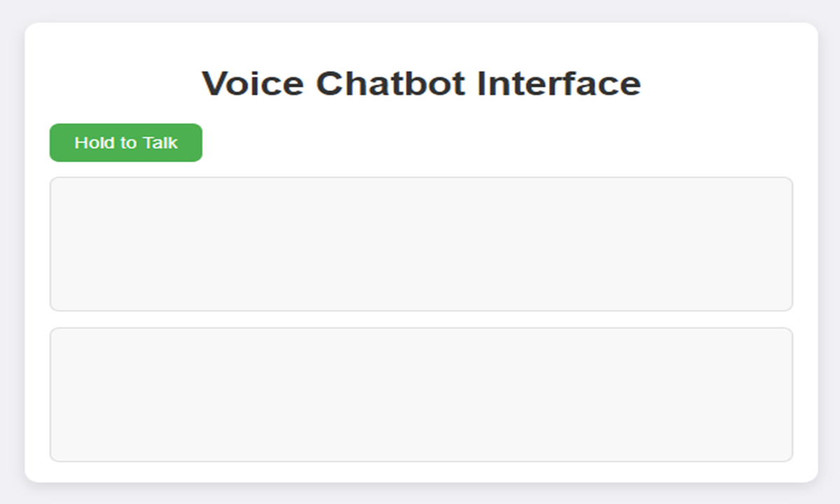Click the green Hold to Talk button
Viewport: 840px width, 504px height.
[126, 143]
